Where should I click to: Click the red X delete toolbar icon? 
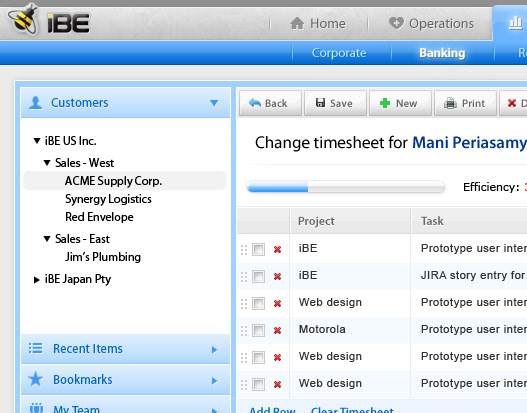tap(512, 103)
